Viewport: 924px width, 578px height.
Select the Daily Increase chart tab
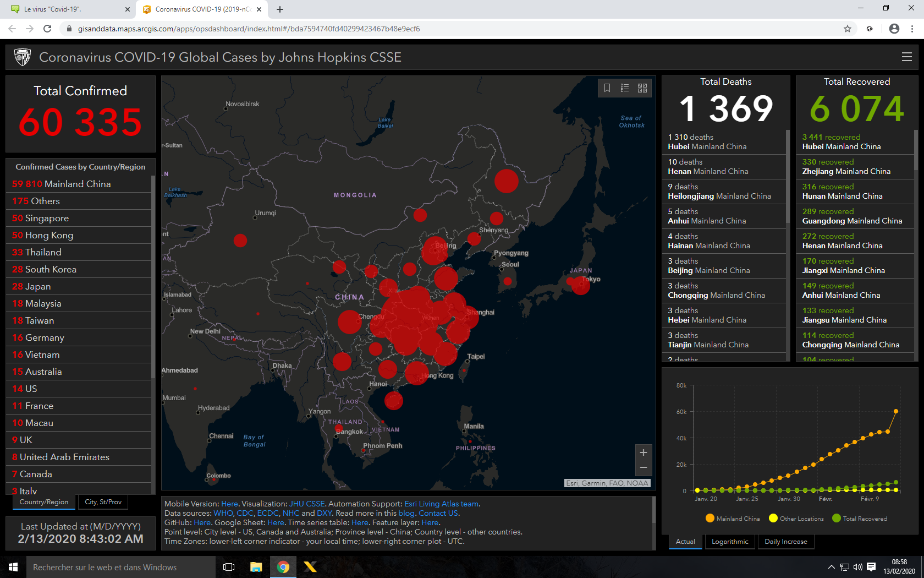click(x=786, y=542)
